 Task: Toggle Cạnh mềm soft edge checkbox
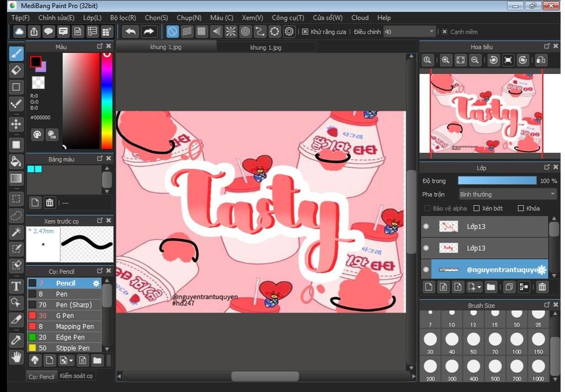click(445, 31)
